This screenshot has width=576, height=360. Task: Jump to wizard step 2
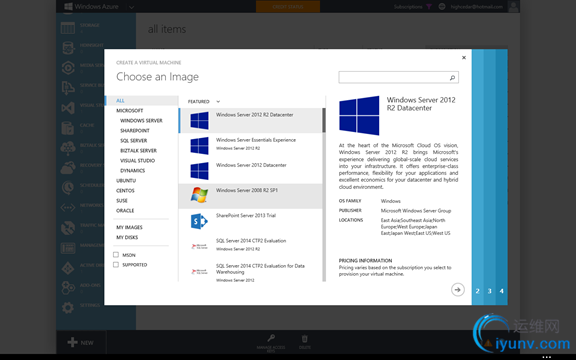(x=478, y=291)
